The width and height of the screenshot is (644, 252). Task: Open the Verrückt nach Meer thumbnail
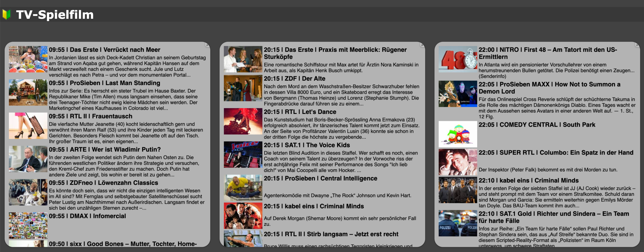tap(28, 59)
